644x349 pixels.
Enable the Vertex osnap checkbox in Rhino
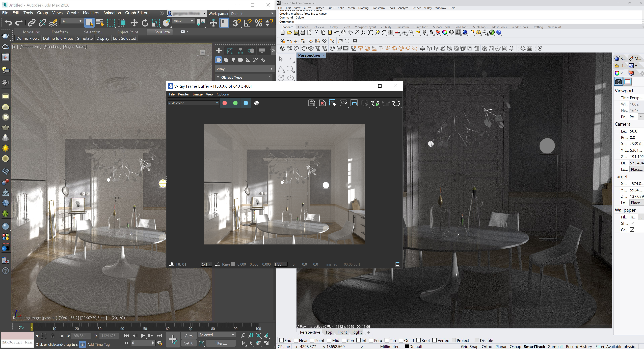pos(435,340)
